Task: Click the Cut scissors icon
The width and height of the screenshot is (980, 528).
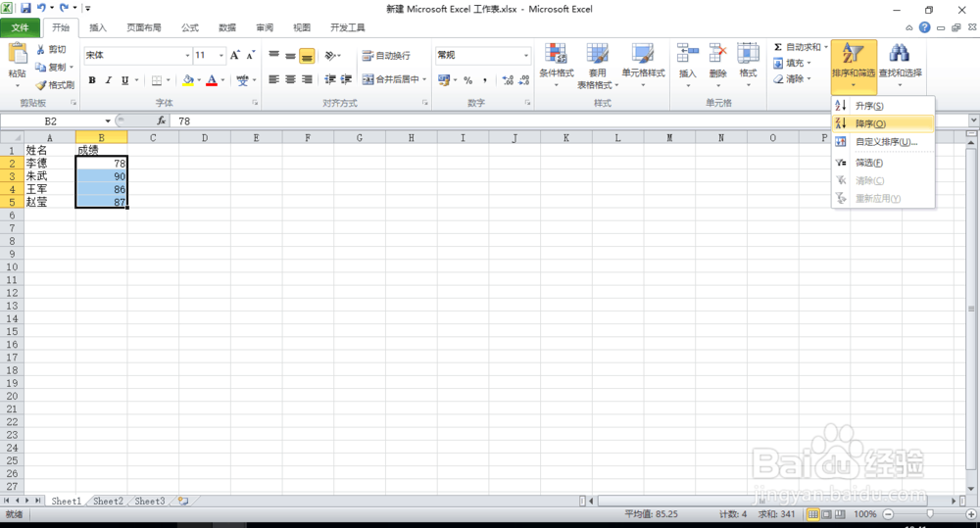Action: click(41, 49)
